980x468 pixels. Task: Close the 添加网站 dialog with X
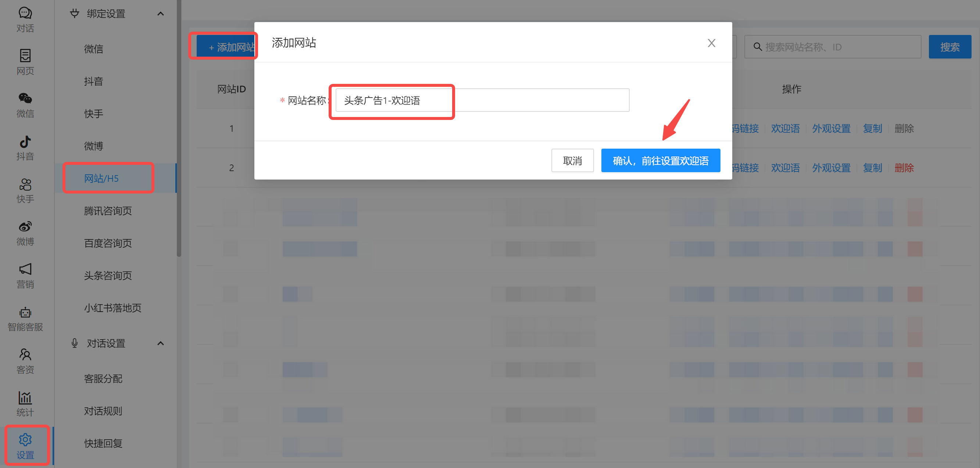click(x=711, y=43)
